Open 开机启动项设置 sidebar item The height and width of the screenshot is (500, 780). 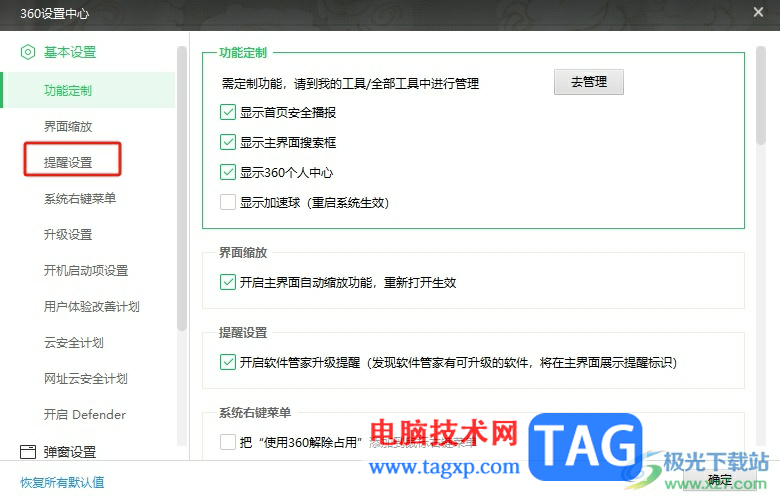[86, 271]
